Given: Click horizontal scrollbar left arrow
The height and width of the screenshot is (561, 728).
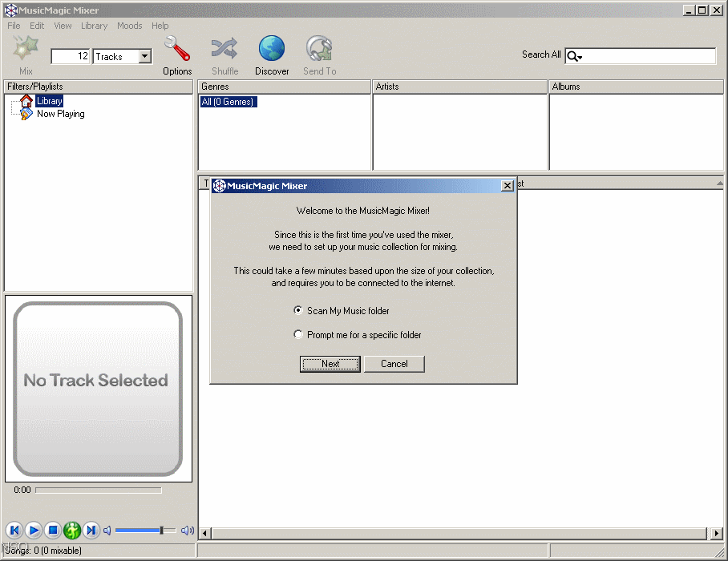Looking at the screenshot, I should click(204, 533).
